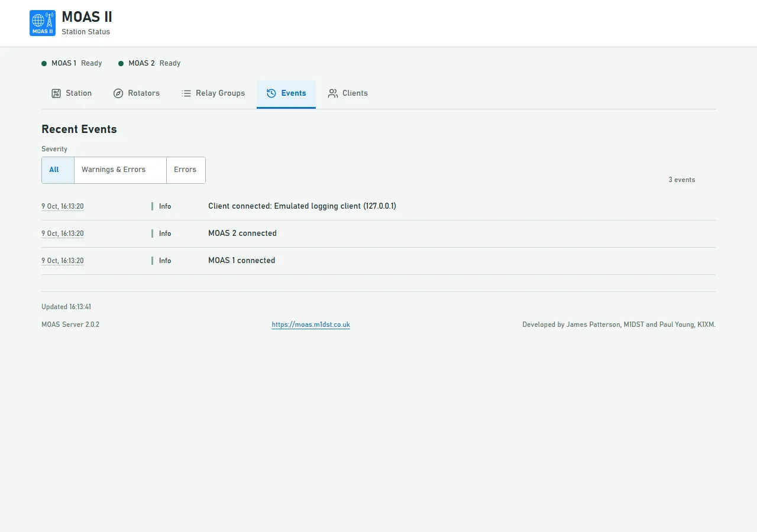The height and width of the screenshot is (532, 757).
Task: Click the Developed by James Patterson credit
Action: pyautogui.click(x=619, y=325)
